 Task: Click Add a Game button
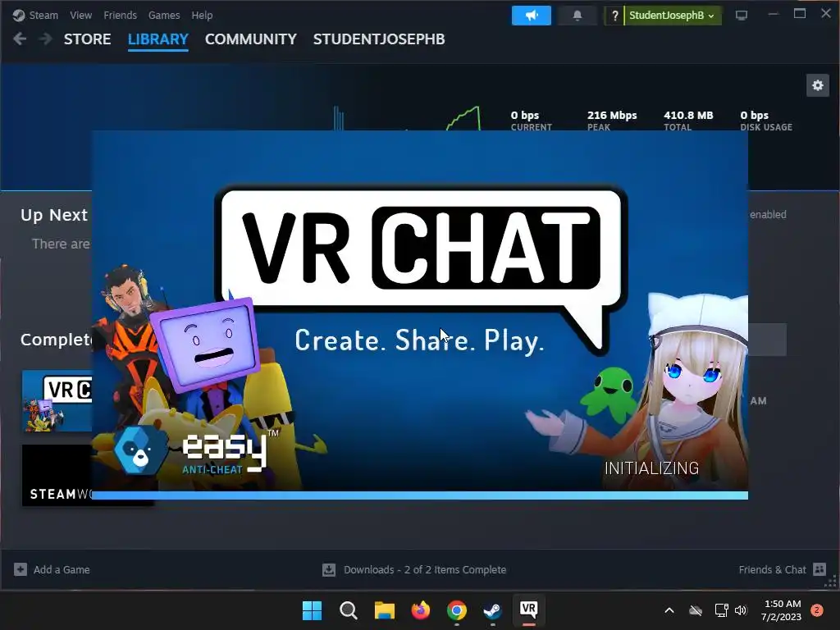click(x=52, y=569)
